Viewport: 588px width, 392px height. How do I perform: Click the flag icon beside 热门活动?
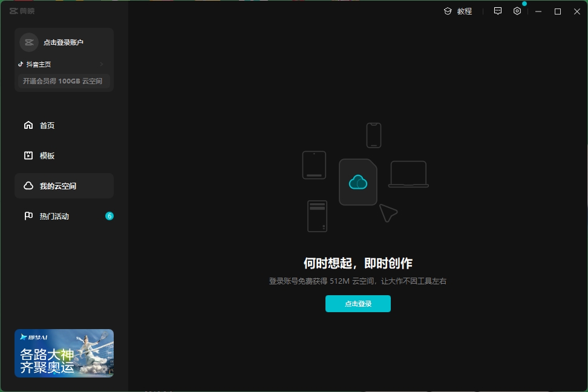(28, 216)
